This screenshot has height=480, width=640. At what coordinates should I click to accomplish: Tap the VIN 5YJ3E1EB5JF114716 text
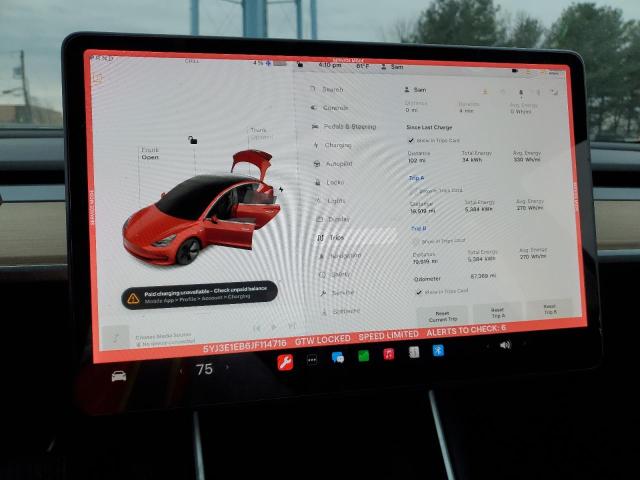tap(244, 345)
